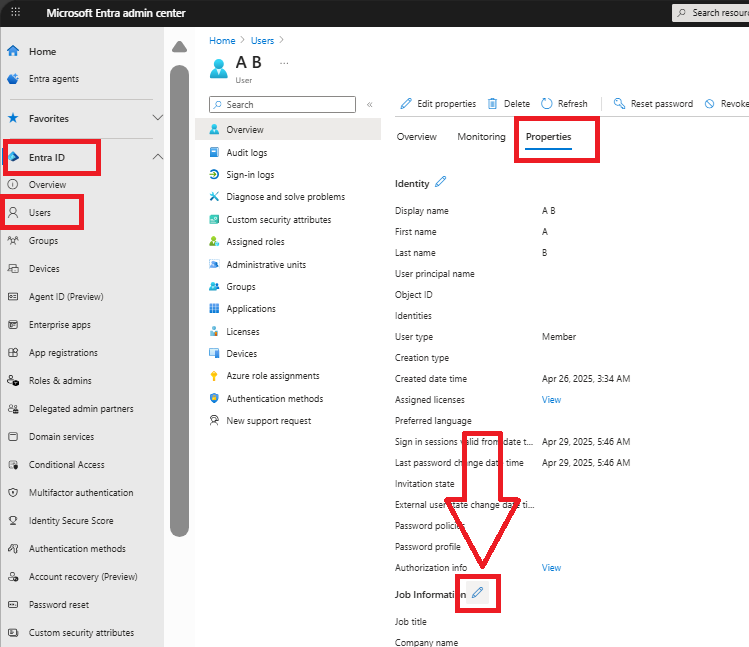Switch to the Overview tab

417,137
